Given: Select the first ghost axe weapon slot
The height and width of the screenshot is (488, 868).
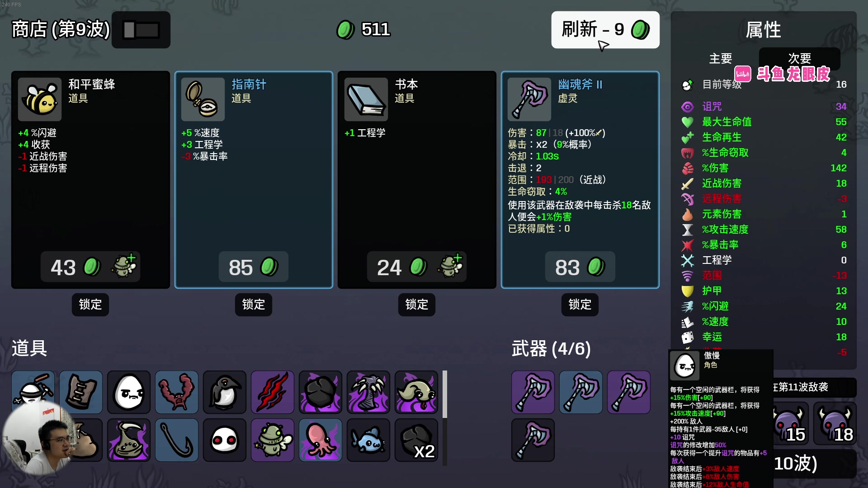Looking at the screenshot, I should point(533,392).
